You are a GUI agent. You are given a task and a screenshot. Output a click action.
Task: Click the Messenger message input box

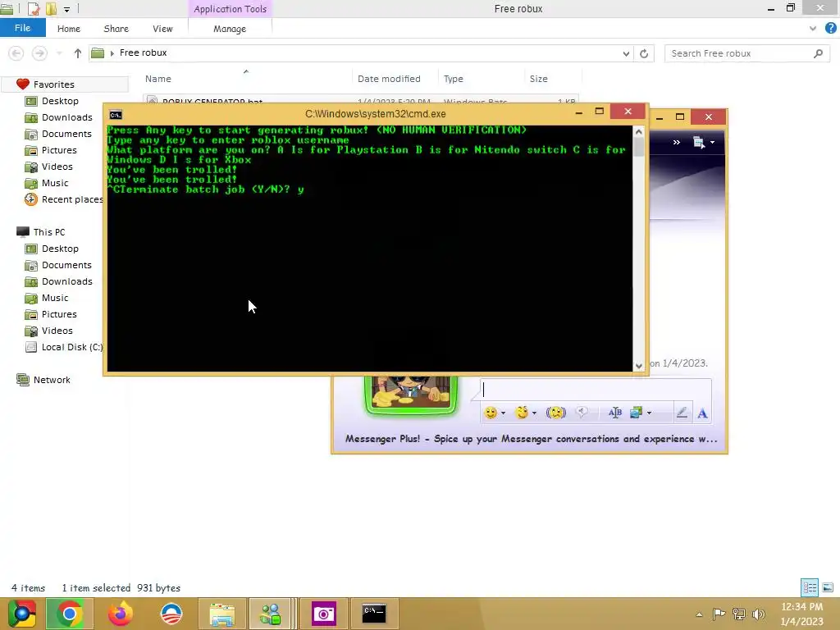coord(596,390)
